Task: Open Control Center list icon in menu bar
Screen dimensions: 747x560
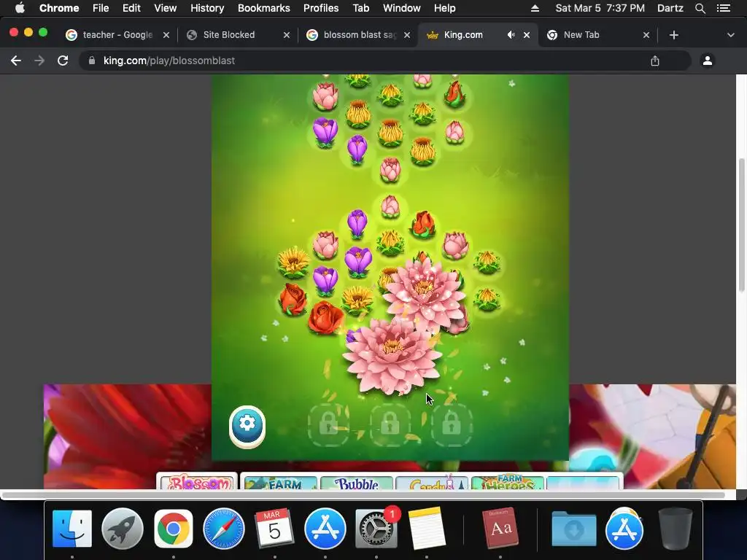Action: (x=723, y=8)
